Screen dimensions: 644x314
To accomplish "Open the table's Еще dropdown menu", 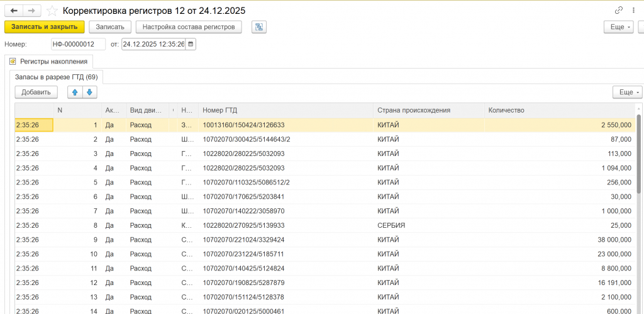I will click(627, 92).
